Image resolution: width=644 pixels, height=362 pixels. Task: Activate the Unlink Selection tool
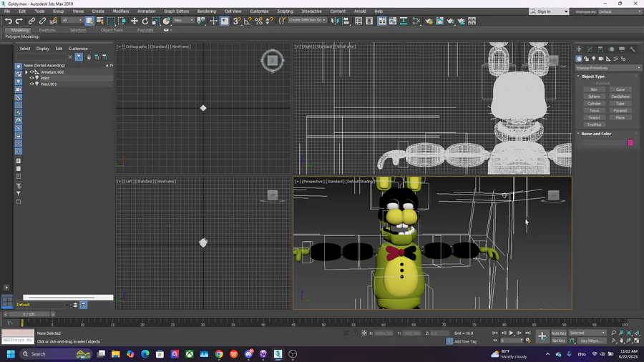[42, 21]
